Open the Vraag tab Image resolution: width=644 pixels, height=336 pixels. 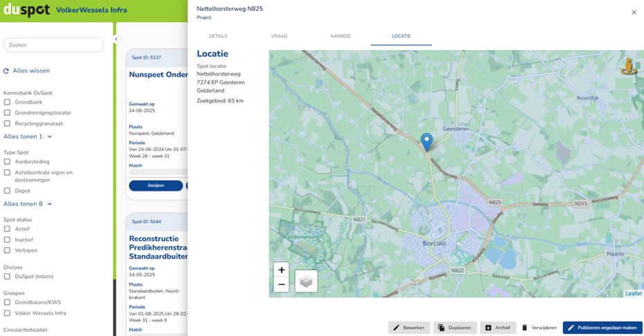(x=279, y=36)
